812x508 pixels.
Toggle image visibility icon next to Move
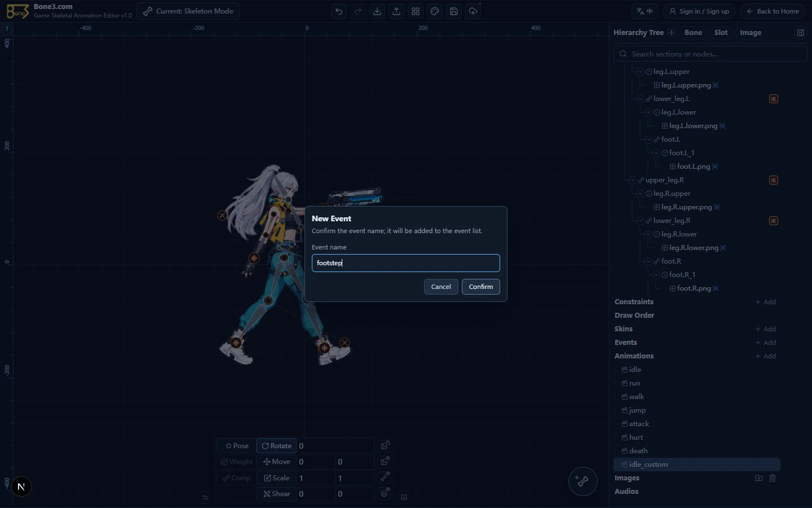pos(385,462)
